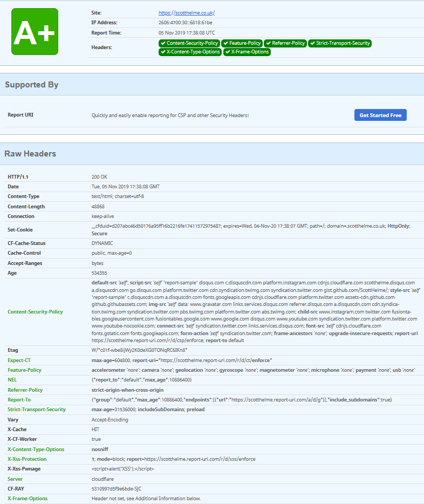The image size is (424, 504).
Task: Select the Set-Cookie header name
Action: point(20,230)
